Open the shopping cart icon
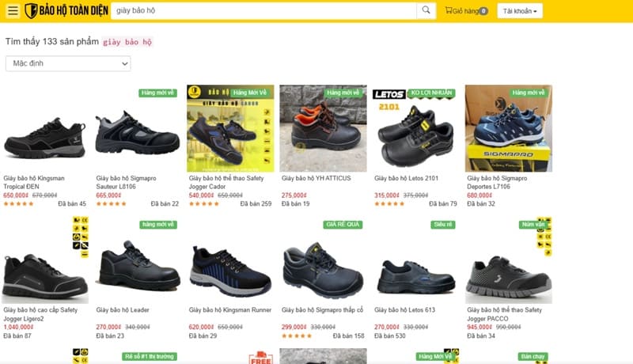The image size is (633, 364). pyautogui.click(x=449, y=11)
